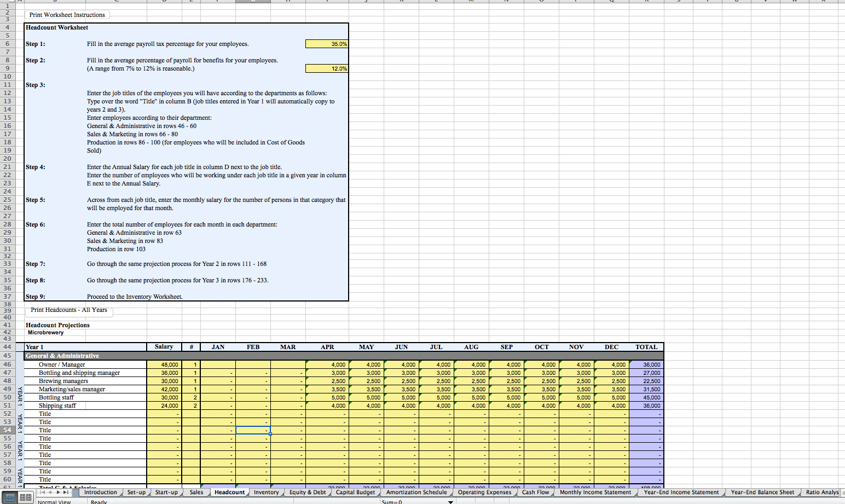Select the Year 1 header cell
Image resolution: width=845 pixels, height=504 pixels.
pos(86,347)
